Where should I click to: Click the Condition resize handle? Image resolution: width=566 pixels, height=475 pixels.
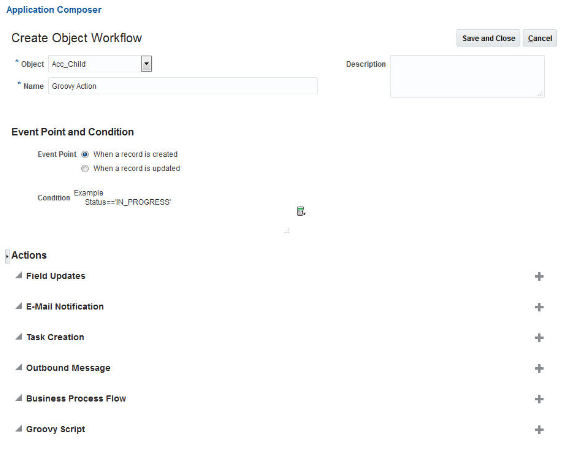pyautogui.click(x=287, y=230)
